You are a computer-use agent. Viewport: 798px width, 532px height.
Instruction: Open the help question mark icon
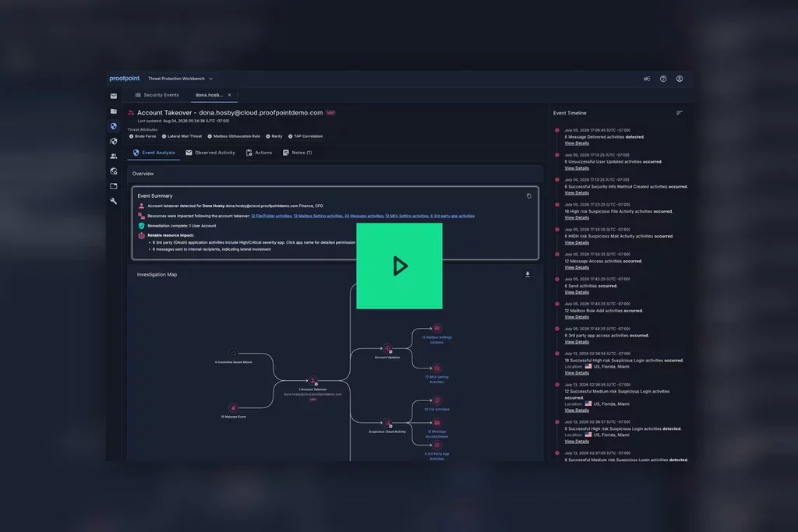click(x=663, y=79)
